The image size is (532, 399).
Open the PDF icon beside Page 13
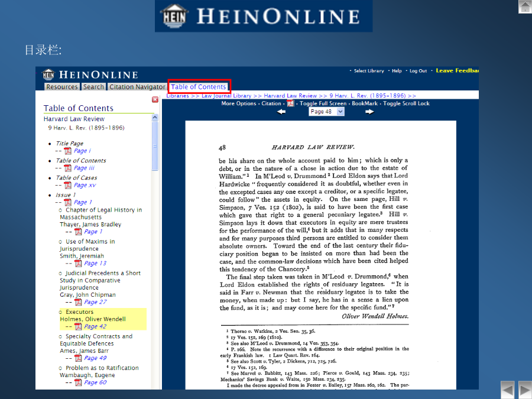click(x=79, y=263)
